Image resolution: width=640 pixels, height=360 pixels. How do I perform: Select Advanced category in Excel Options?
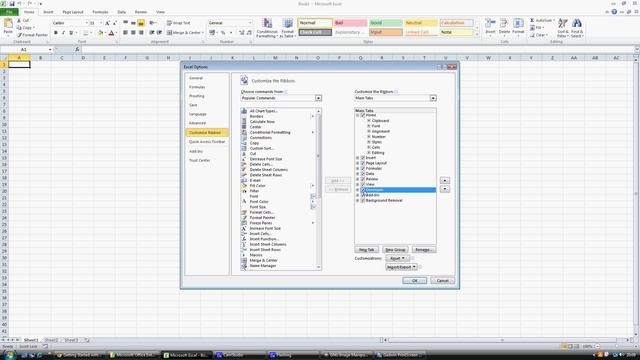click(197, 123)
